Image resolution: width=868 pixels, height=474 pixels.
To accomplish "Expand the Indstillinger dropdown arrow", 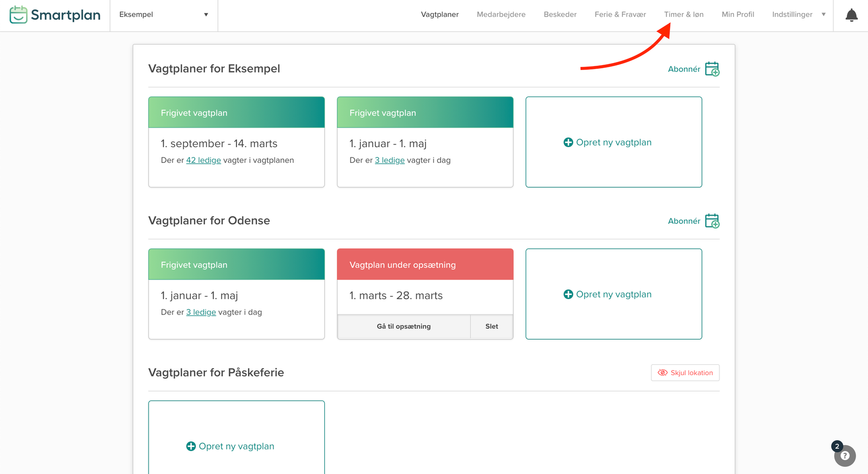I will [824, 15].
